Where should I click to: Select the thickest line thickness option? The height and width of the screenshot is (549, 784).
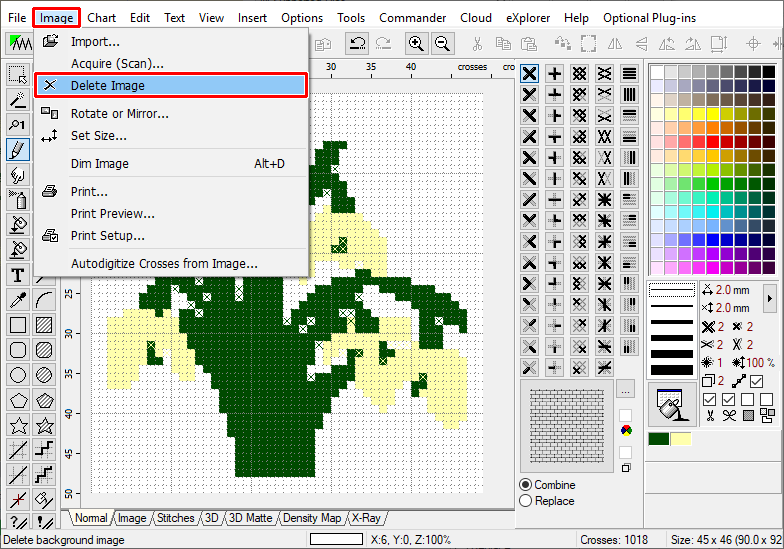click(671, 370)
